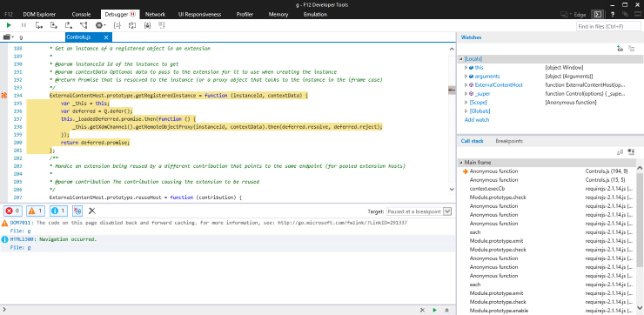Click the Step into icon
The height and width of the screenshot is (315, 644).
click(39, 25)
